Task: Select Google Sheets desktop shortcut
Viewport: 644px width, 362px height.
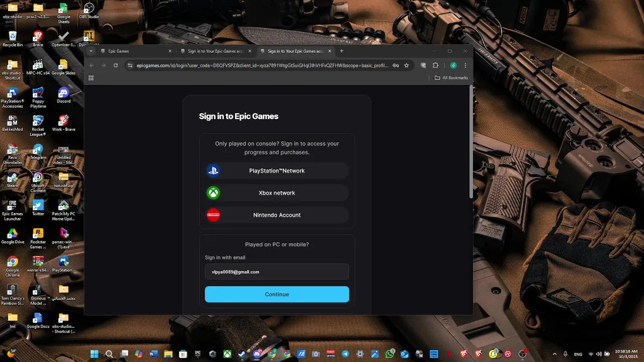Action: click(63, 13)
